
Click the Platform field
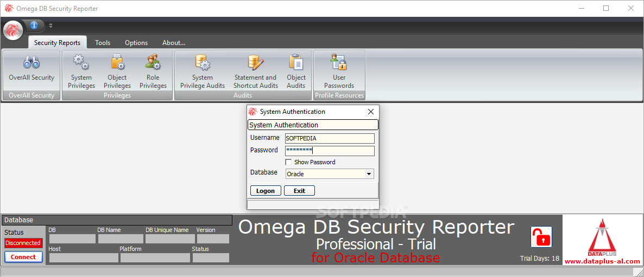[155, 257]
